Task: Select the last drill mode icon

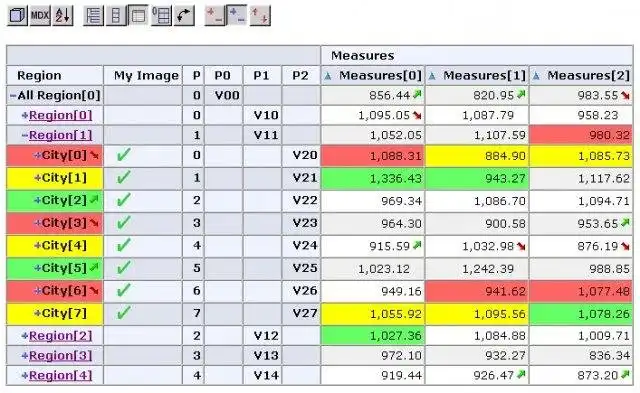Action: (260, 16)
